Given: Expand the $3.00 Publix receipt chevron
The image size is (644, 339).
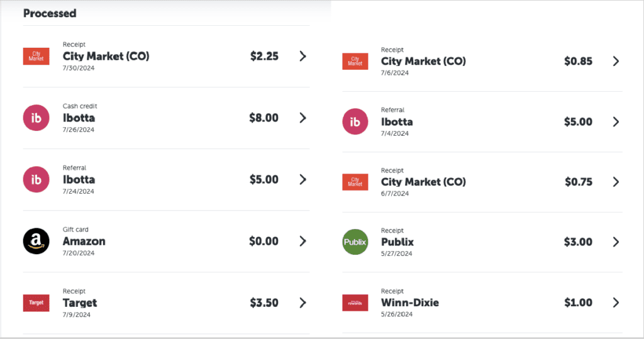Looking at the screenshot, I should coord(616,242).
